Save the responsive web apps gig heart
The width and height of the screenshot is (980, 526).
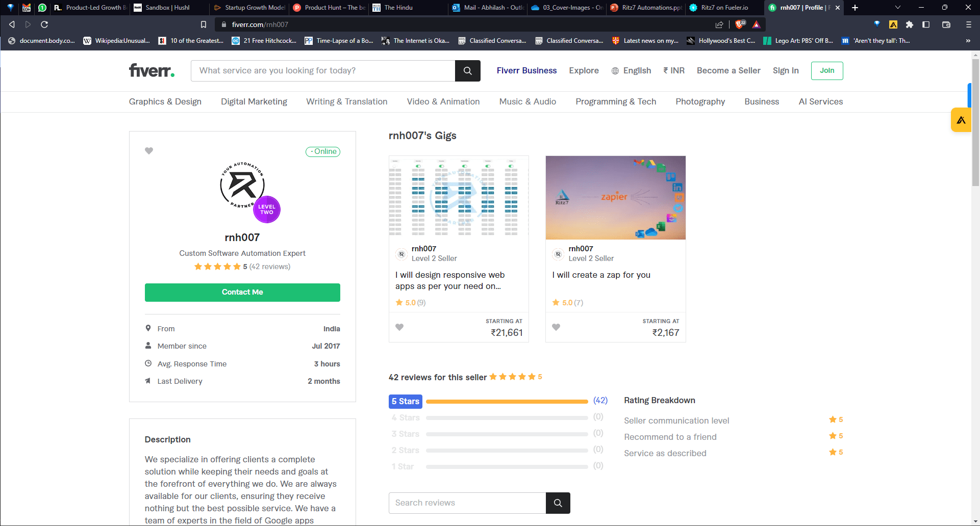pos(399,327)
